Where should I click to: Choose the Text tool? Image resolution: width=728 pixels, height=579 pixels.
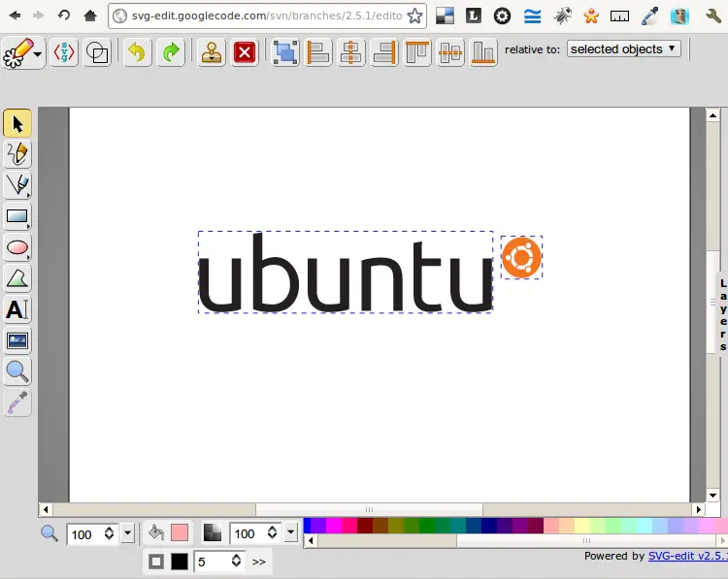click(17, 309)
